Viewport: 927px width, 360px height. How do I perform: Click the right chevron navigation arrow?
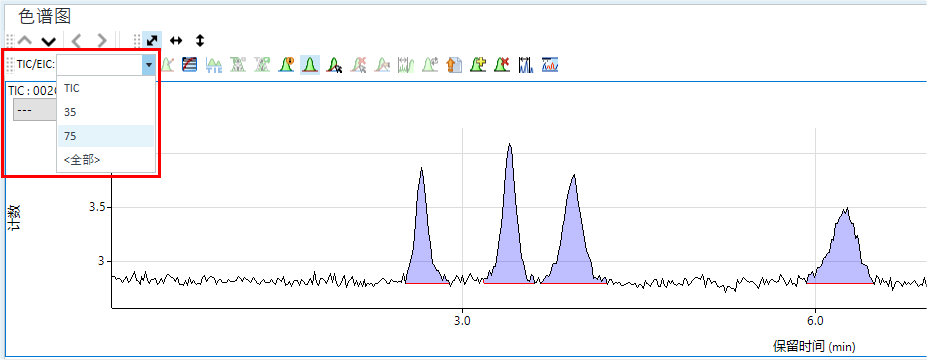102,41
